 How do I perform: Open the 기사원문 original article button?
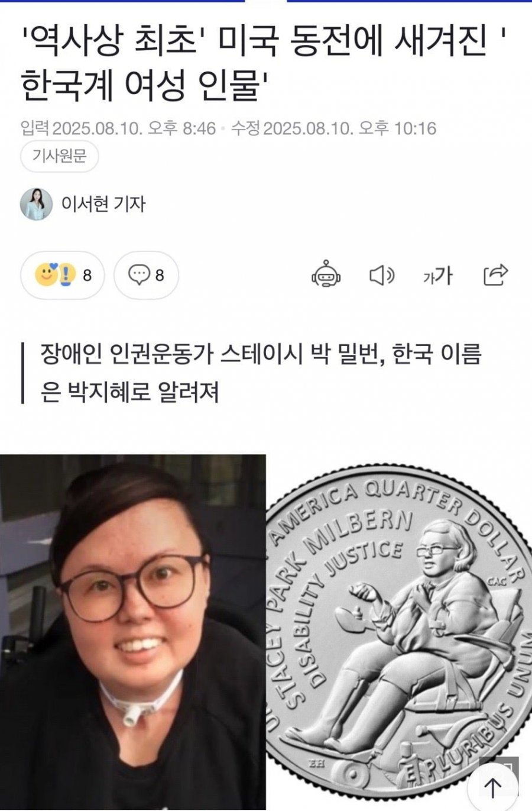(x=59, y=157)
